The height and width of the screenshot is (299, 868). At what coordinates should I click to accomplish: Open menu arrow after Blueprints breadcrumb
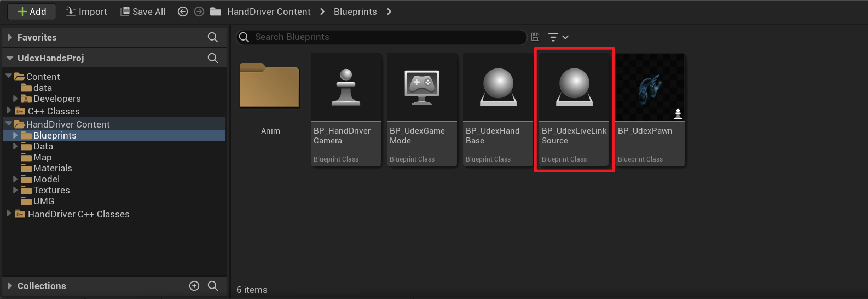point(389,12)
